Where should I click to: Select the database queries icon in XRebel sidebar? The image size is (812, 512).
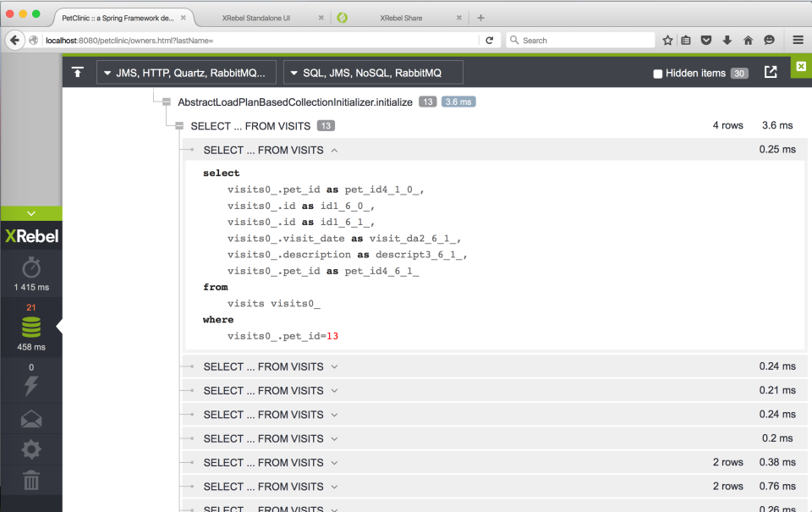point(30,326)
